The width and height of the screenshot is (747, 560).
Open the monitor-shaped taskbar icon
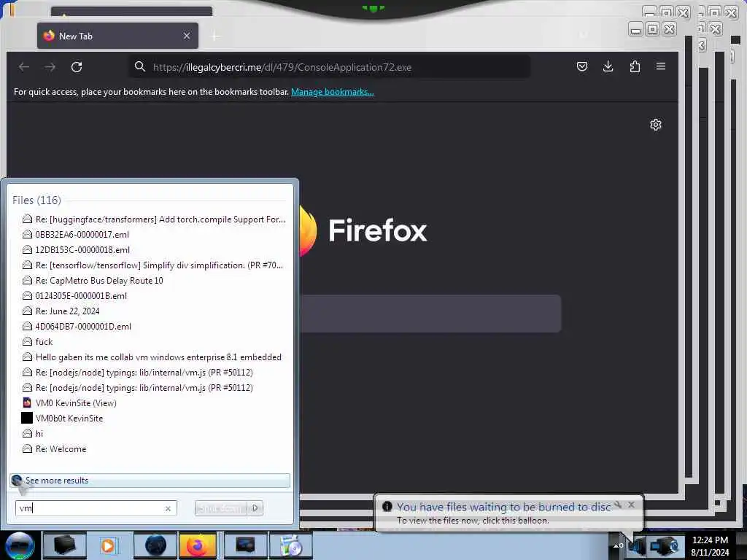click(x=245, y=545)
